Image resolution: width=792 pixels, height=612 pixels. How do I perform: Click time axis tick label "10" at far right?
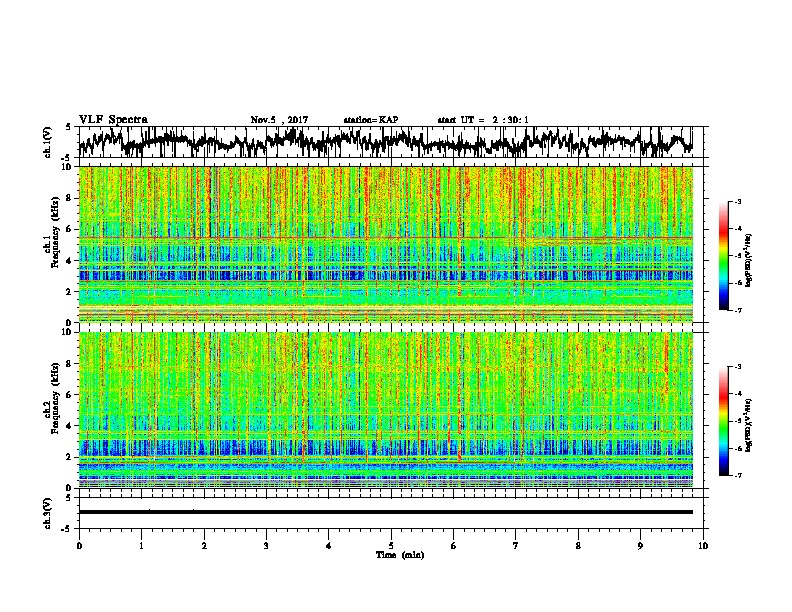click(x=703, y=546)
